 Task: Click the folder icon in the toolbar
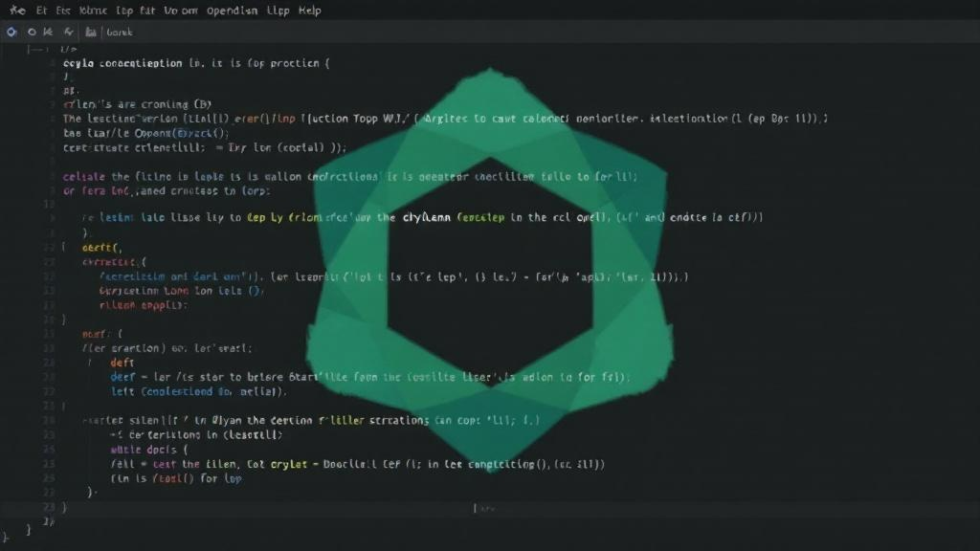point(91,32)
